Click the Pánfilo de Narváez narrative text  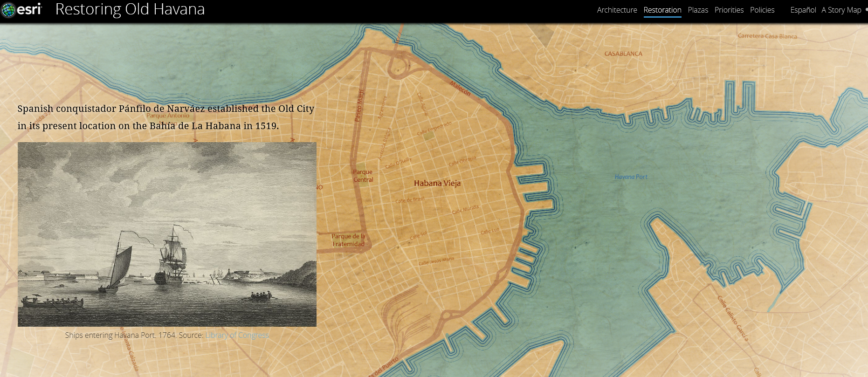click(x=165, y=117)
